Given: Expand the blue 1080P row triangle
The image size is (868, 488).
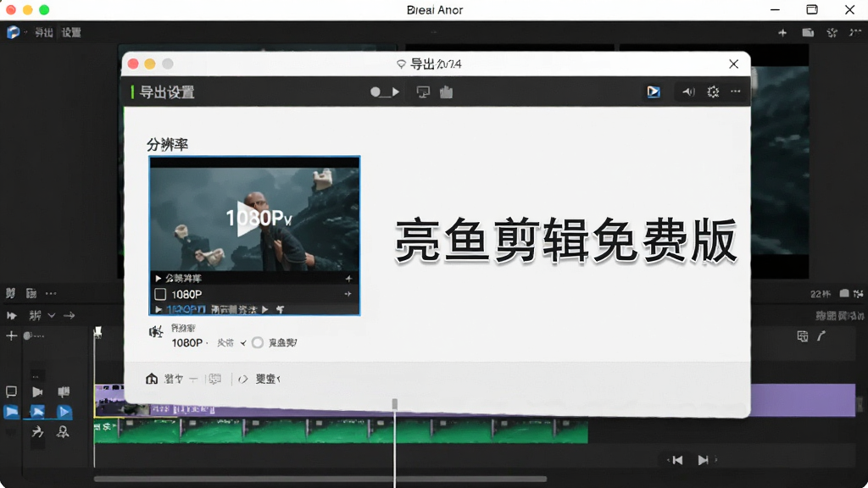Looking at the screenshot, I should 159,309.
